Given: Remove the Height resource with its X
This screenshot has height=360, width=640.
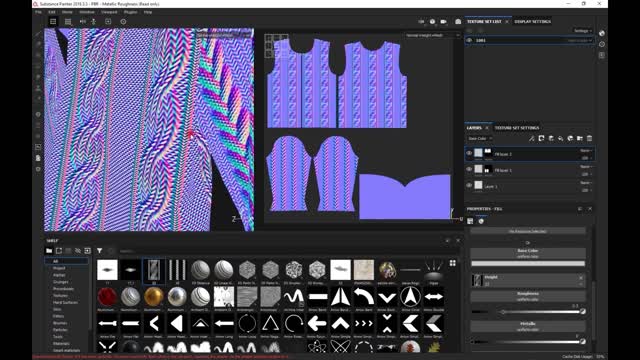Looking at the screenshot, I should pos(581,278).
